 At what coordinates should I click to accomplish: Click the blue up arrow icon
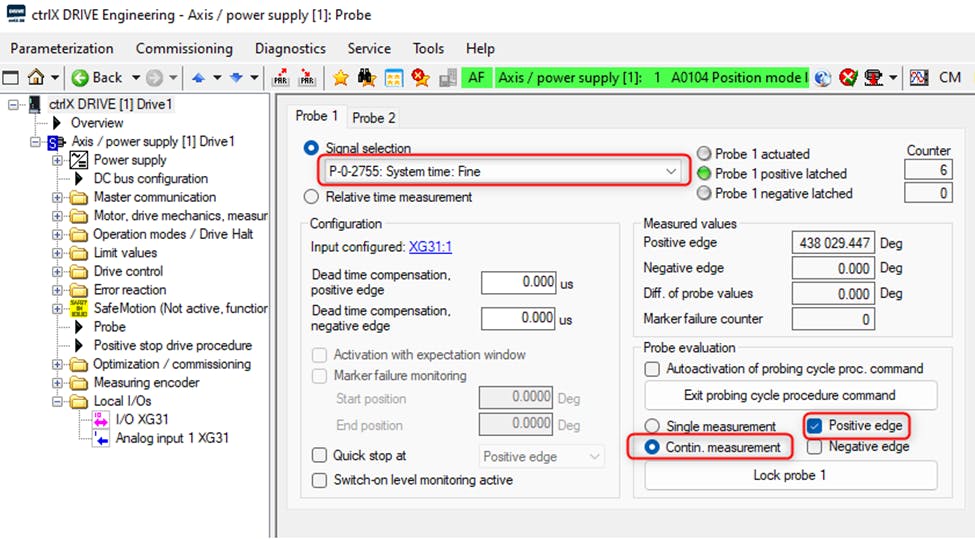tap(199, 77)
